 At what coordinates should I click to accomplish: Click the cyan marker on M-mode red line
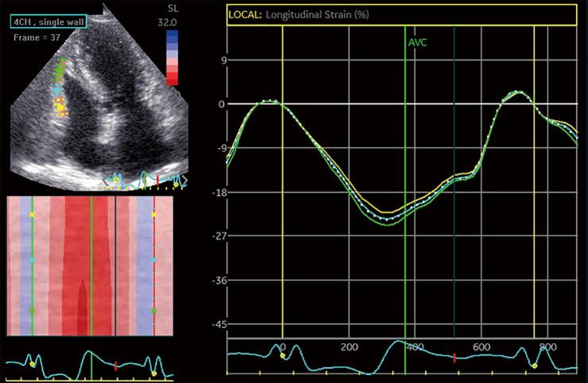coord(154,260)
